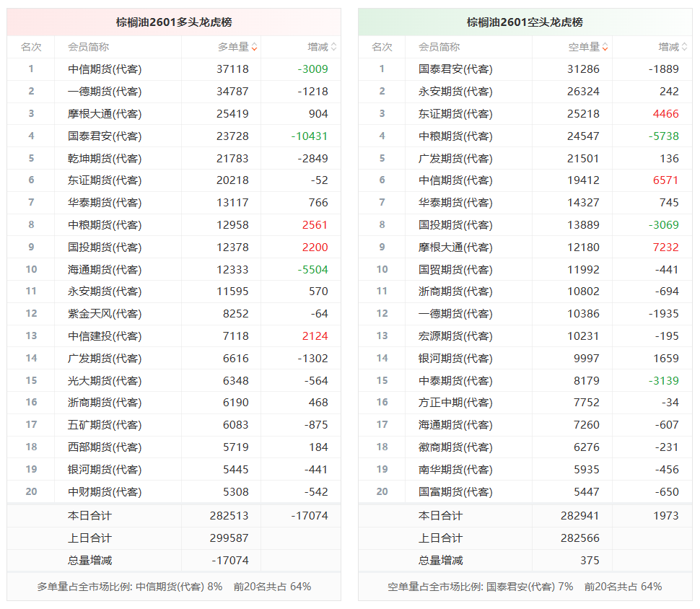This screenshot has height=609, width=700.
Task: Click red change value 2561
Action: click(315, 225)
